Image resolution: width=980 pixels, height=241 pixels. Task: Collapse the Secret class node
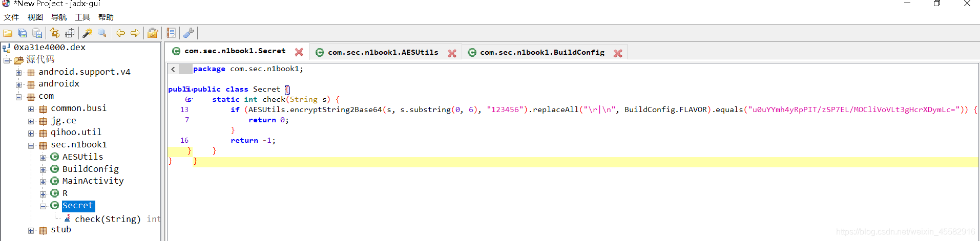43,206
